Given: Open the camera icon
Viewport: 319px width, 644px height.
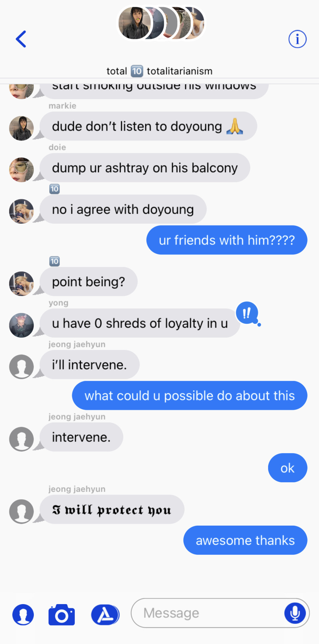Looking at the screenshot, I should click(62, 614).
